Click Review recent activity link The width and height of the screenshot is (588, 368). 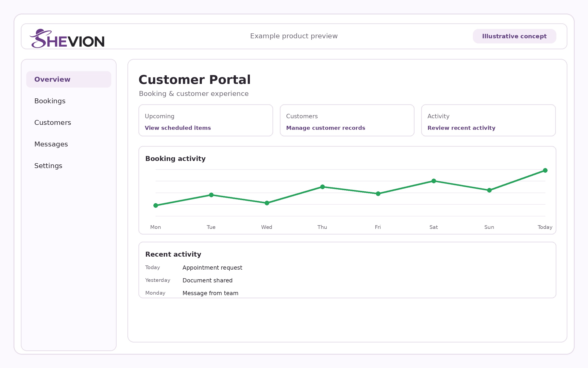tap(461, 128)
